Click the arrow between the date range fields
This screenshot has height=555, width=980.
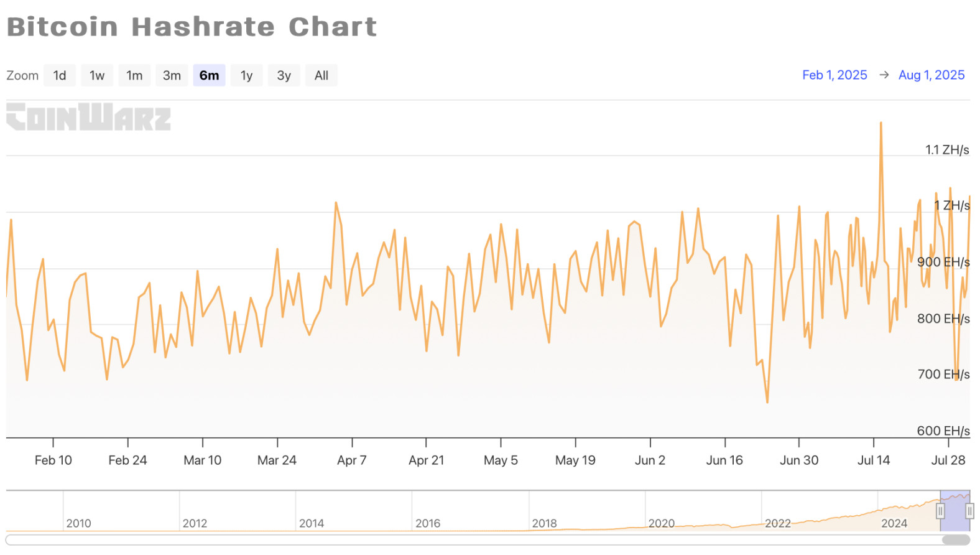click(884, 75)
